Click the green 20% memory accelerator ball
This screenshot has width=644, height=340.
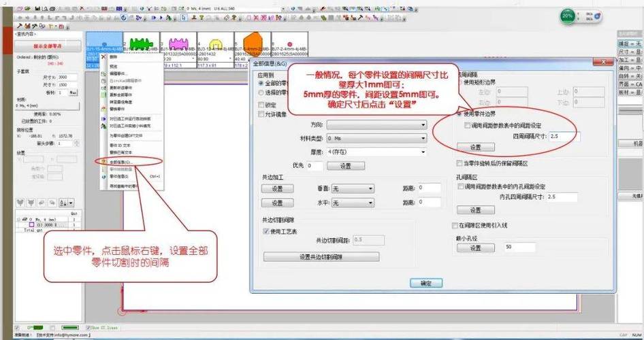568,16
